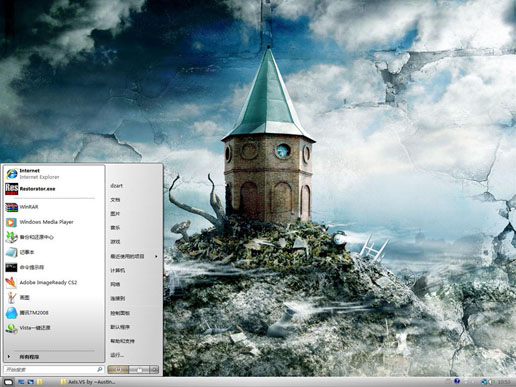
Task: Open shutdown options arrow button
Action: tap(154, 369)
